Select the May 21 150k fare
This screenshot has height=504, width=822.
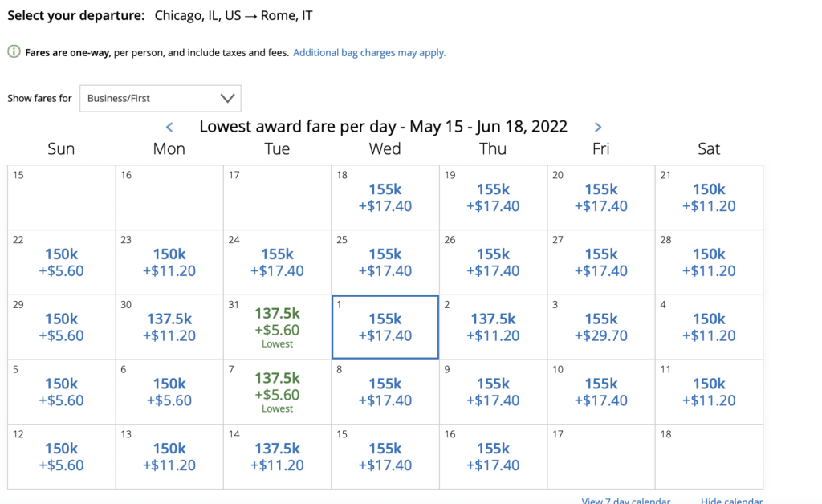coord(708,197)
